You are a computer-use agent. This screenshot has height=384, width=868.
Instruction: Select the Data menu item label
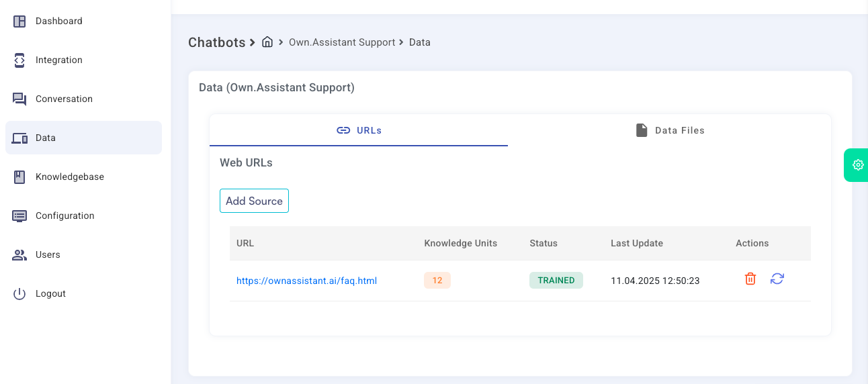(46, 138)
